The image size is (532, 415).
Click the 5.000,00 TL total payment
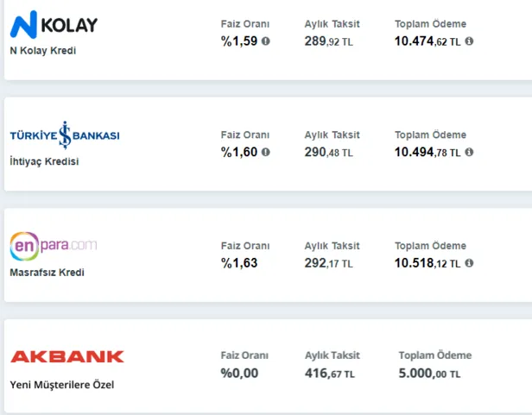tap(429, 374)
